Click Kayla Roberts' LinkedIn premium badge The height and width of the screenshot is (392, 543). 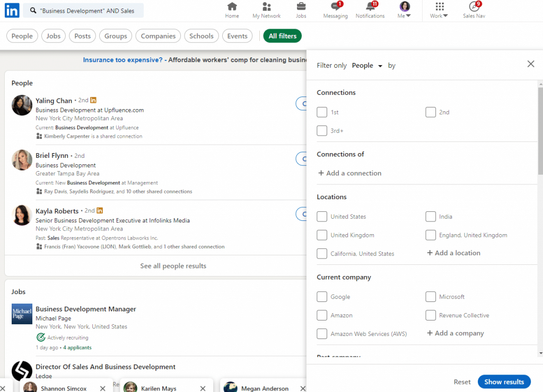click(x=100, y=210)
